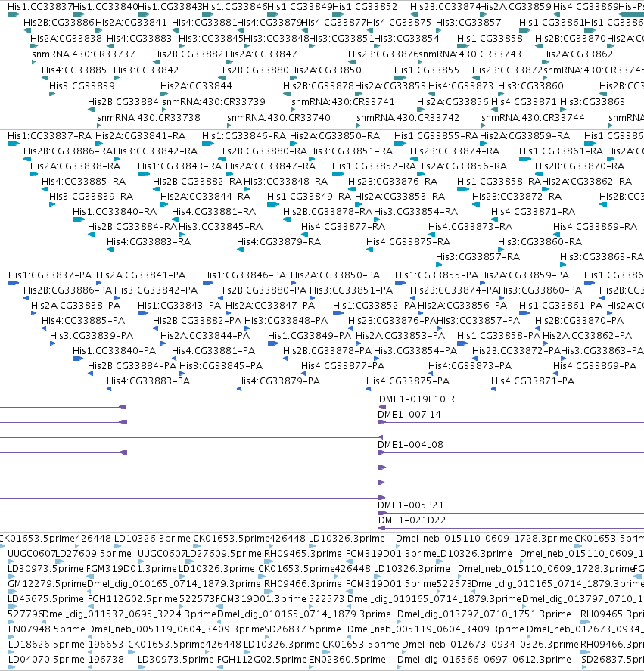Select protein His2A:CG33850-PA

pos(335,275)
